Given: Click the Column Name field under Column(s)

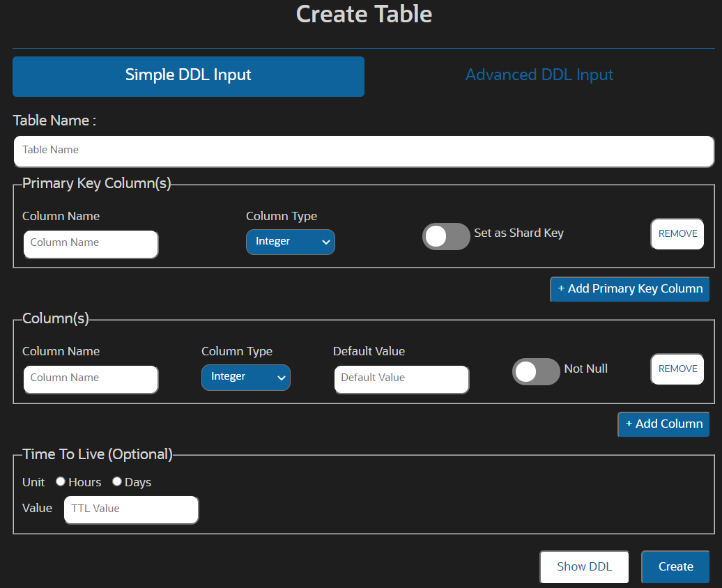Looking at the screenshot, I should tap(91, 379).
